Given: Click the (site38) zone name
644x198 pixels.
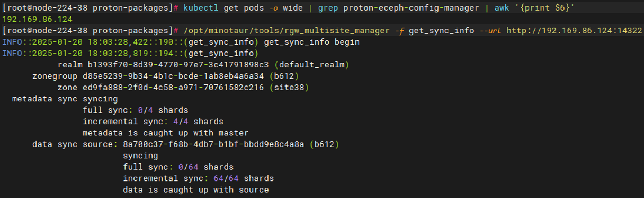Looking at the screenshot, I should [289, 87].
